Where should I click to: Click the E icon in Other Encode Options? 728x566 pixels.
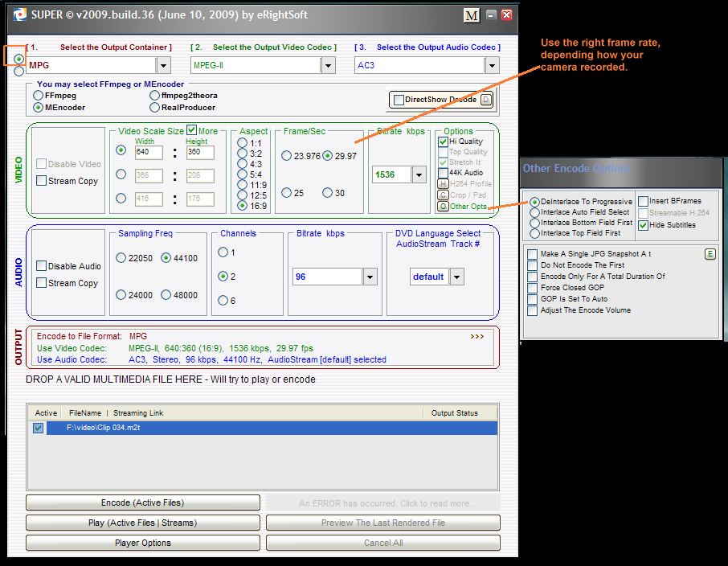710,254
